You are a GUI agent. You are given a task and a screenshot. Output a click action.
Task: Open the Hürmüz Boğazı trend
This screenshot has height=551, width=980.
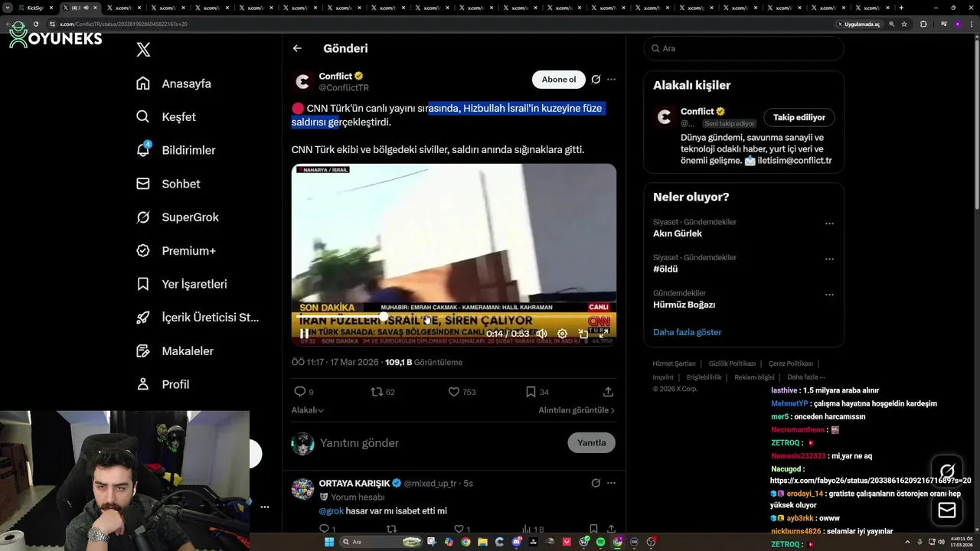[684, 305]
